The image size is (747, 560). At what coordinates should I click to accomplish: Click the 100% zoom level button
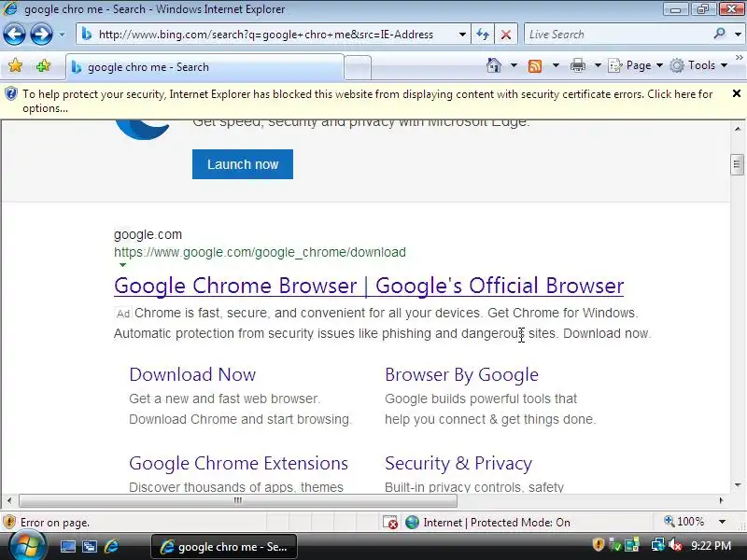[684, 522]
